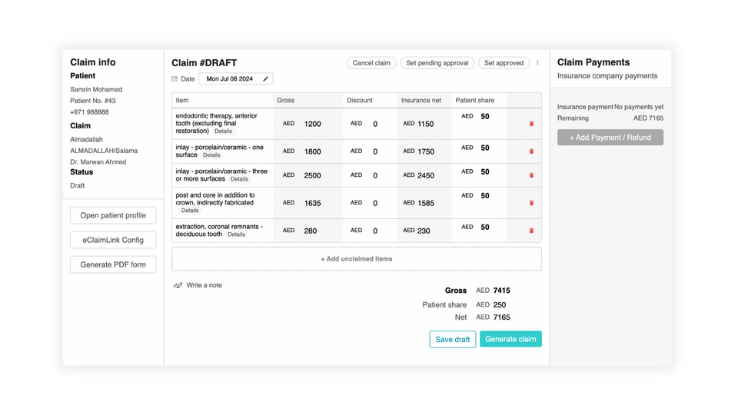The height and width of the screenshot is (415, 738).
Task: Delete the inlay one surface item
Action: click(531, 152)
